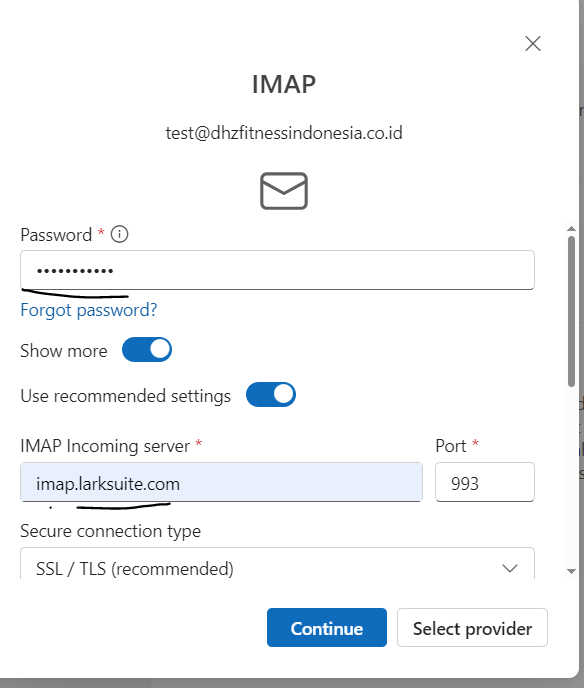The image size is (584, 688).
Task: Click the Continue button
Action: tap(327, 627)
